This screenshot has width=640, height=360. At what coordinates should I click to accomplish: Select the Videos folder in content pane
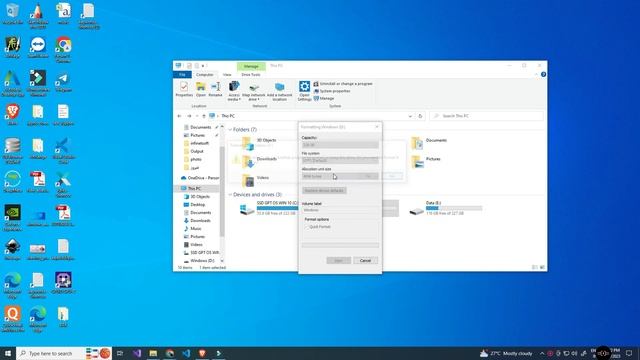point(256,180)
